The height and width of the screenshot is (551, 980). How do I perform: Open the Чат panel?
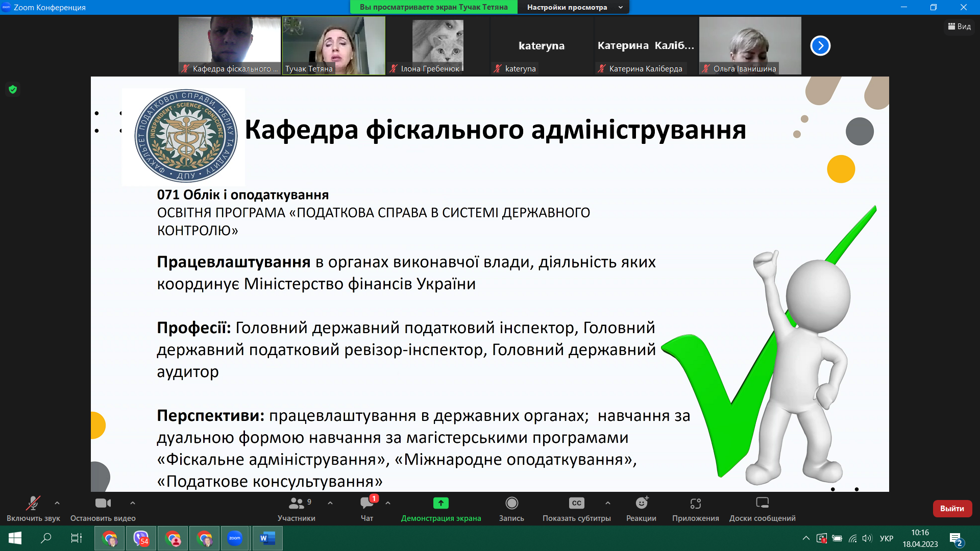coord(367,509)
